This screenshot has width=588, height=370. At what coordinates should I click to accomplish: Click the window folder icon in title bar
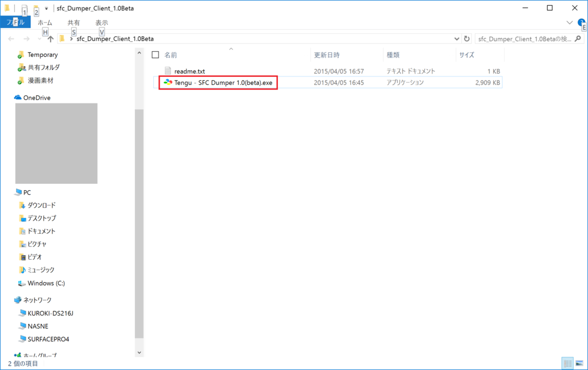click(x=7, y=8)
